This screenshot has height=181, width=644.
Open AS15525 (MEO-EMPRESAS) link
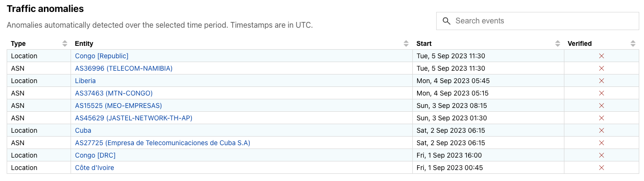pos(119,106)
